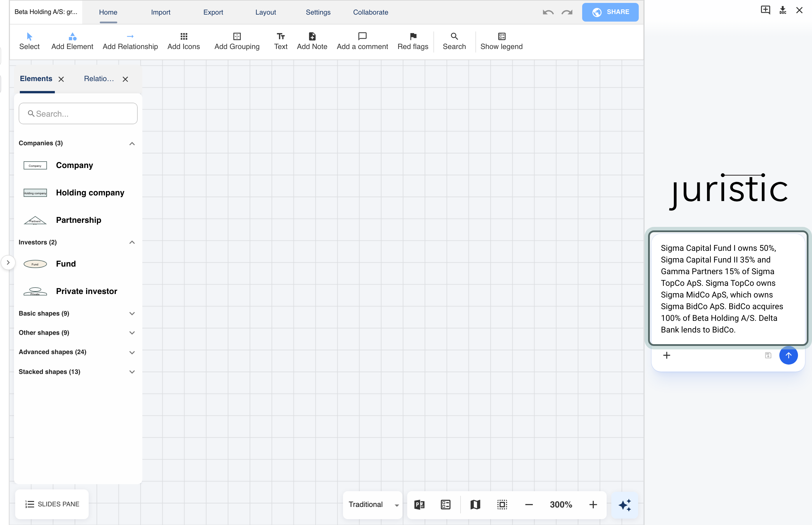Open the Traditional style dropdown
This screenshot has width=812, height=525.
coord(373,505)
